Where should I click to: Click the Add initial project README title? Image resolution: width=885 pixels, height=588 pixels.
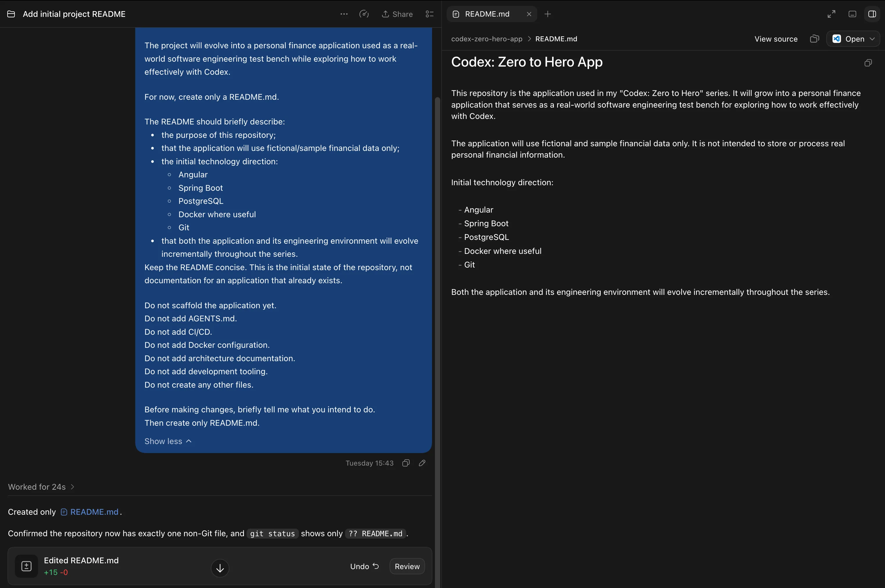tap(74, 14)
